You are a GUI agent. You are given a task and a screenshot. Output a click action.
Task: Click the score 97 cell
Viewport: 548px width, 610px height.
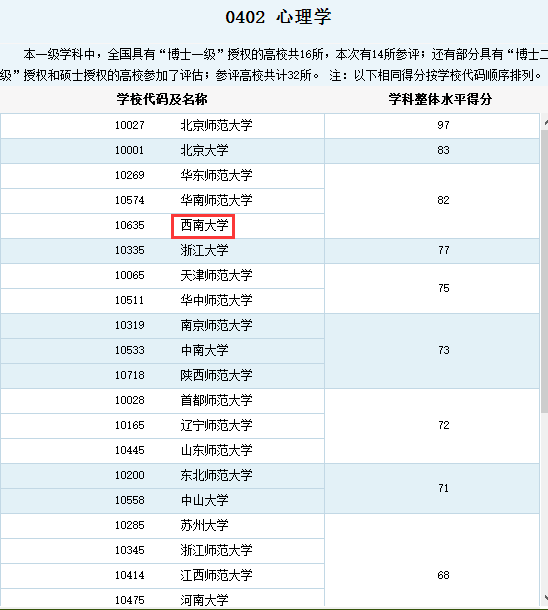(x=432, y=126)
